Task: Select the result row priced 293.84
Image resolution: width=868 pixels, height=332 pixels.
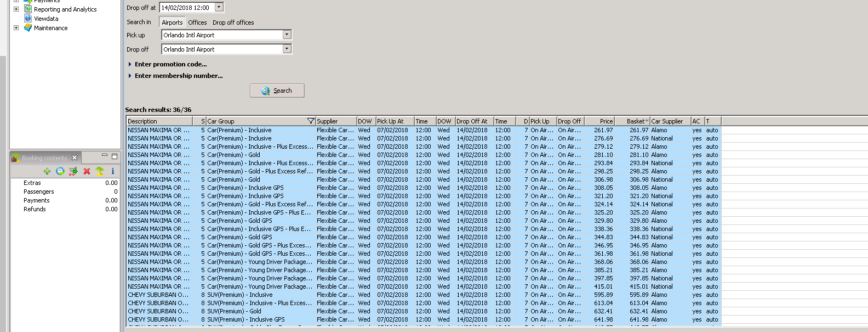Action: (424, 163)
